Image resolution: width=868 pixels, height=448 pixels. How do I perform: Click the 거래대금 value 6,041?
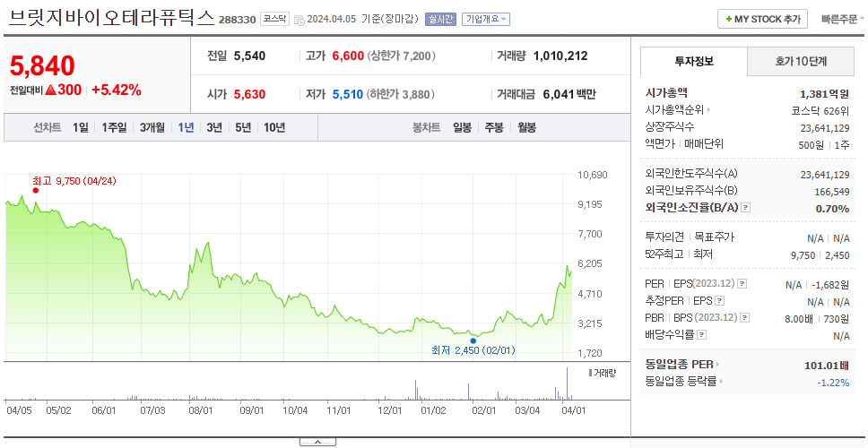click(559, 95)
